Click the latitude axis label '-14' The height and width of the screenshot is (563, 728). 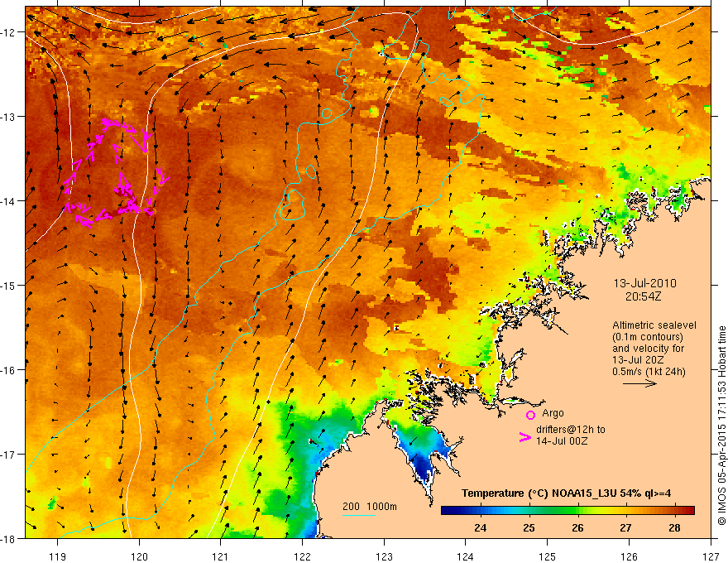(x=8, y=201)
